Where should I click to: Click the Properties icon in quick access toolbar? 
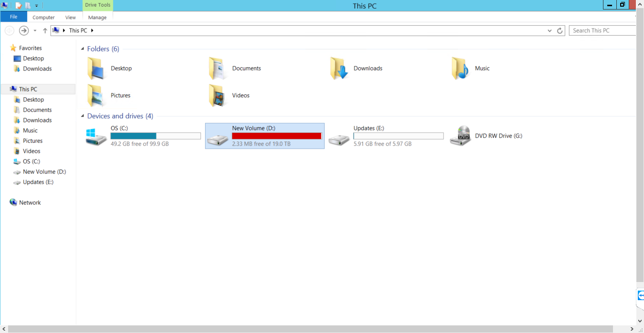tap(19, 5)
